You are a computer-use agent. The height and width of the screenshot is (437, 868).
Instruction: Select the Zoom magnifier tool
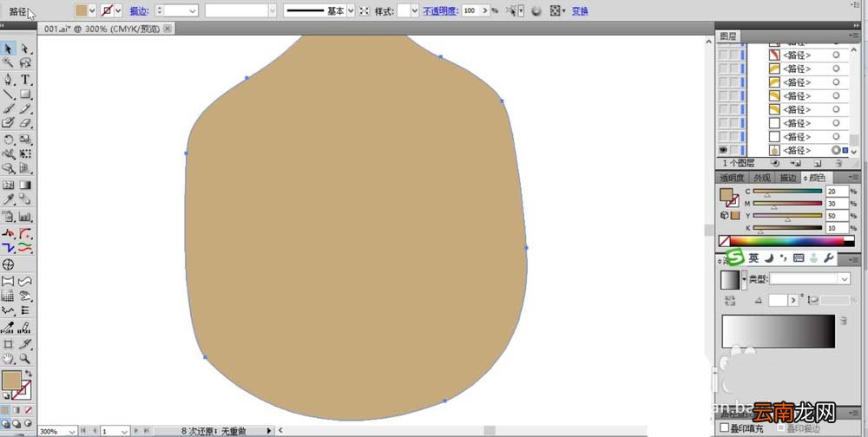(25, 359)
